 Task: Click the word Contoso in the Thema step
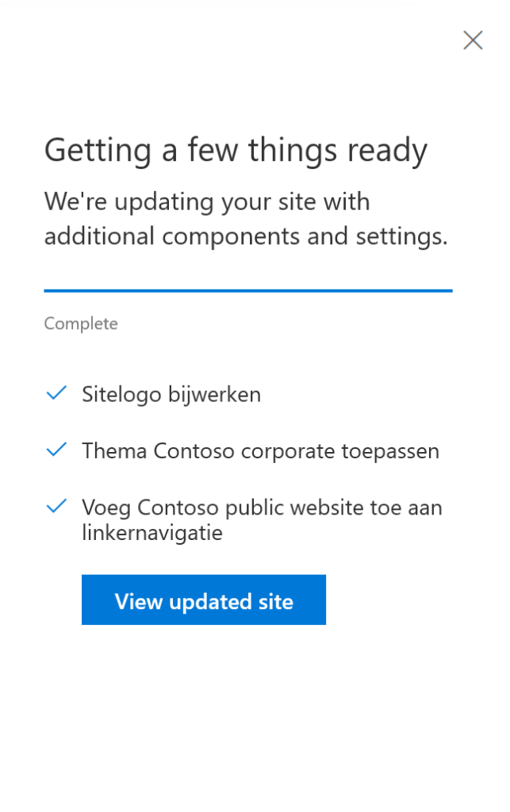(x=194, y=451)
